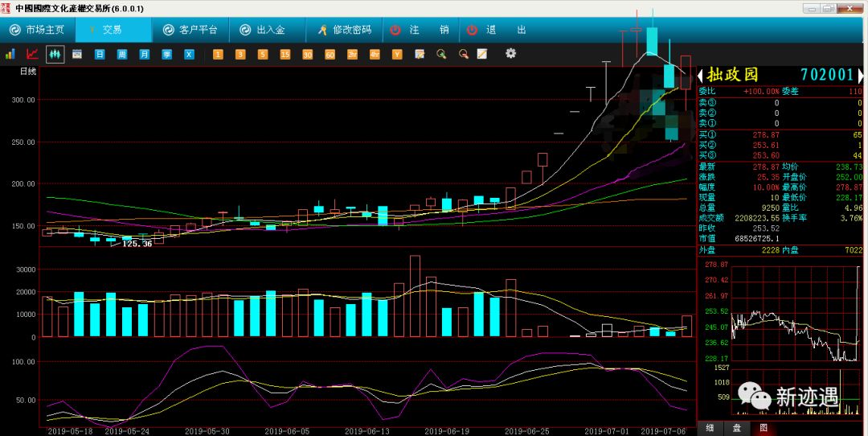The image size is (868, 436).
Task: Click the 外盘 value 2228
Action: coord(771,250)
